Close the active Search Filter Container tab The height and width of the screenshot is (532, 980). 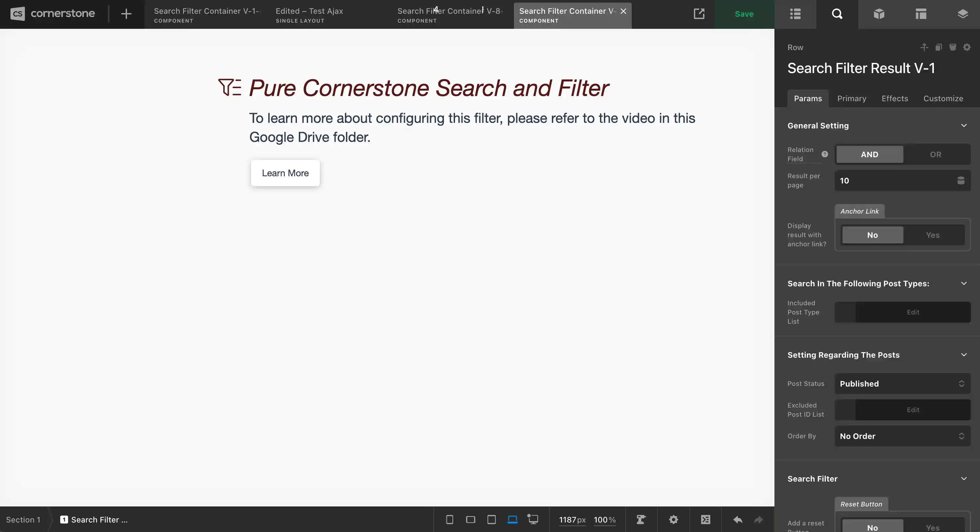[623, 11]
